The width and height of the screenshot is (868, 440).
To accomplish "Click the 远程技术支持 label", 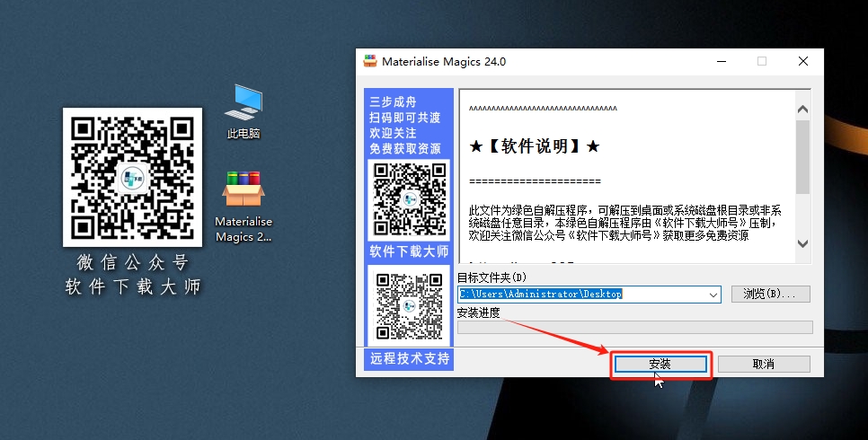I will pos(409,358).
